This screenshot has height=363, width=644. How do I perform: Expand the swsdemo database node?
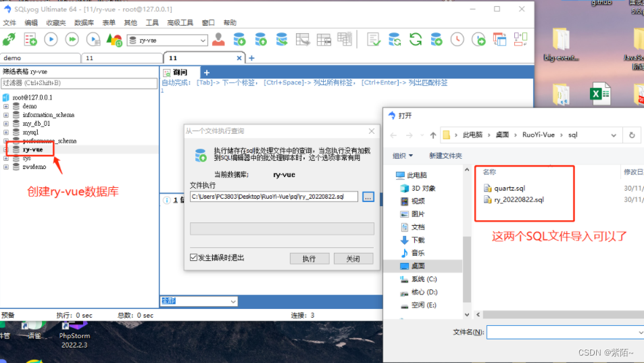6,167
